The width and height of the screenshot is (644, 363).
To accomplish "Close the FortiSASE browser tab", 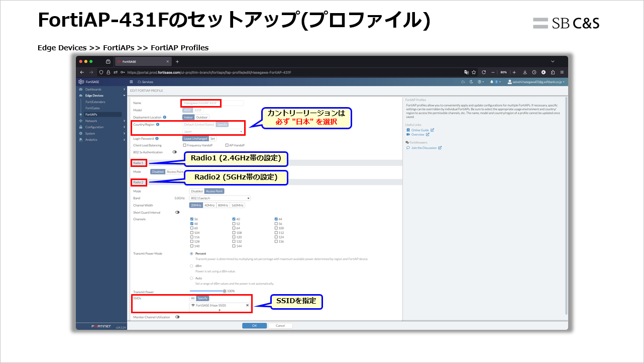I will tap(167, 61).
